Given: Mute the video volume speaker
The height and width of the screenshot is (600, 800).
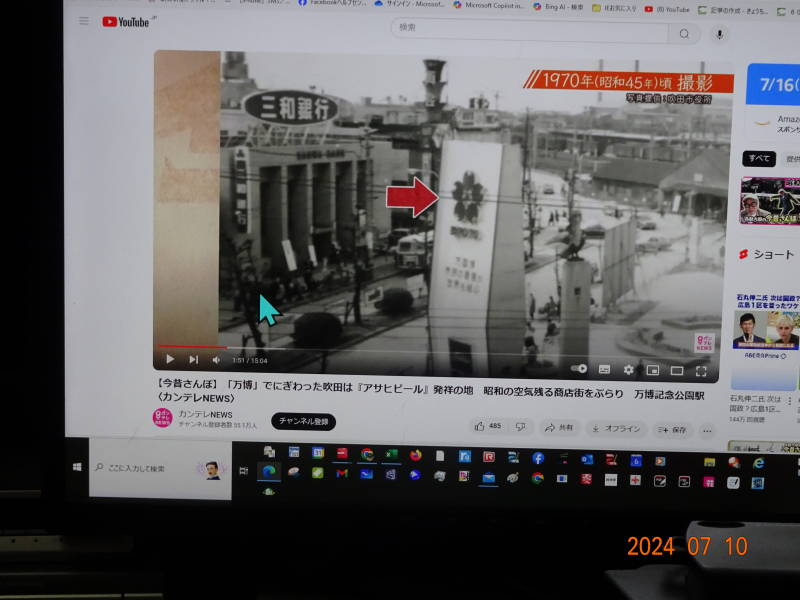Looking at the screenshot, I should point(216,360).
